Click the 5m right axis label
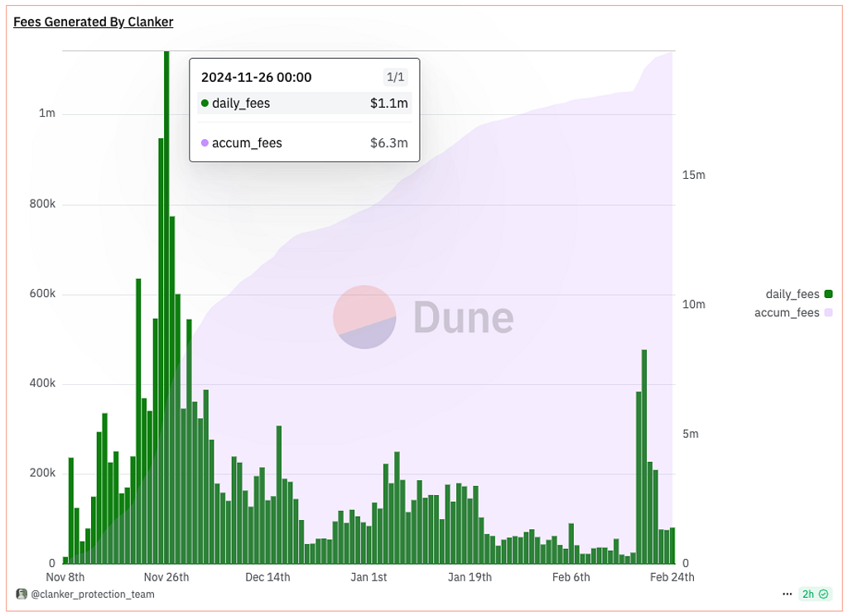The image size is (848, 616). (x=691, y=435)
